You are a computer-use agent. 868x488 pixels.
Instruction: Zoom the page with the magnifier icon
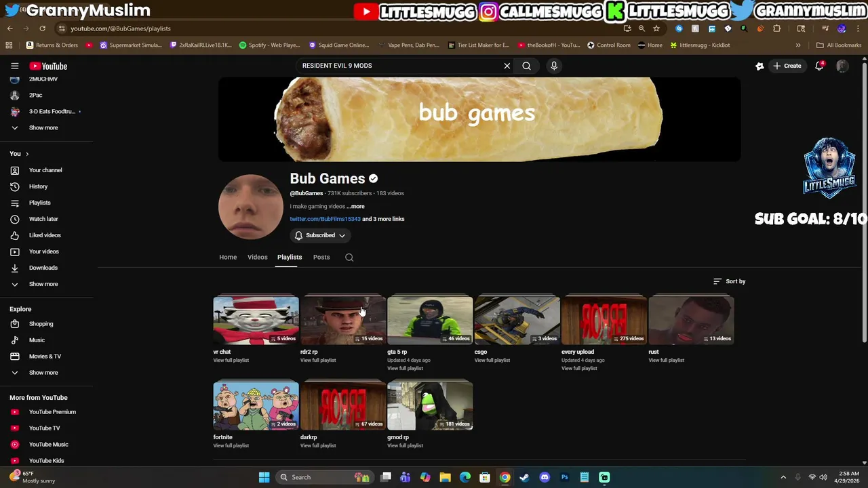click(x=642, y=28)
